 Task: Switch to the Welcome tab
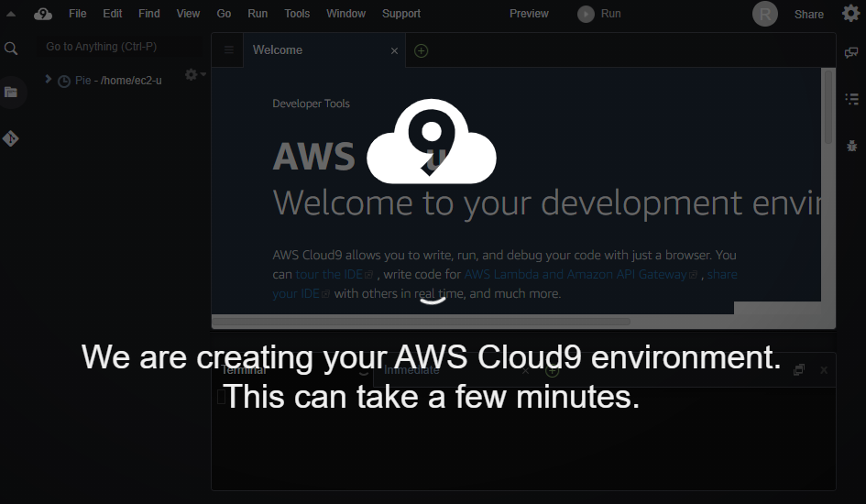click(x=278, y=50)
